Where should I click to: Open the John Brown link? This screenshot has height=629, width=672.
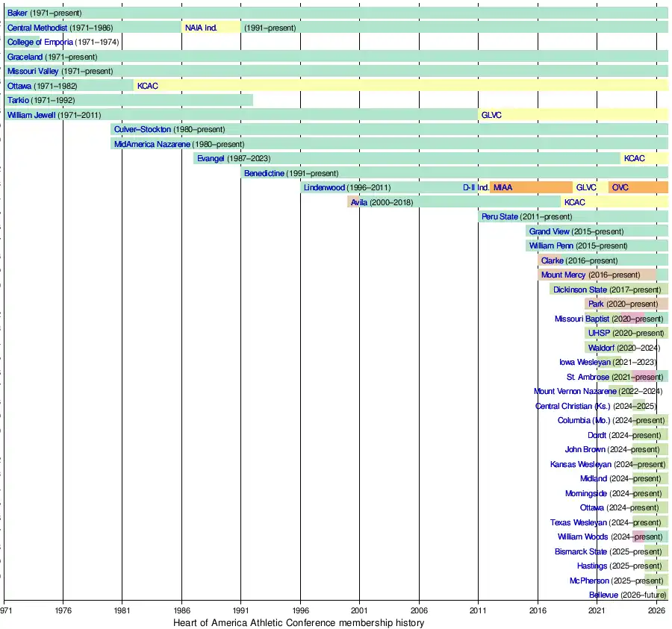tap(585, 450)
